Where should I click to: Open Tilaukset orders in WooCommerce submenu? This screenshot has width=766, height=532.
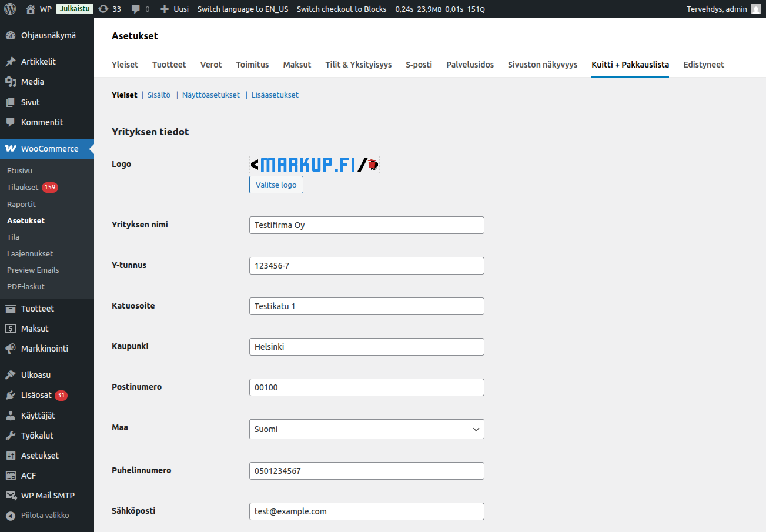pos(22,188)
